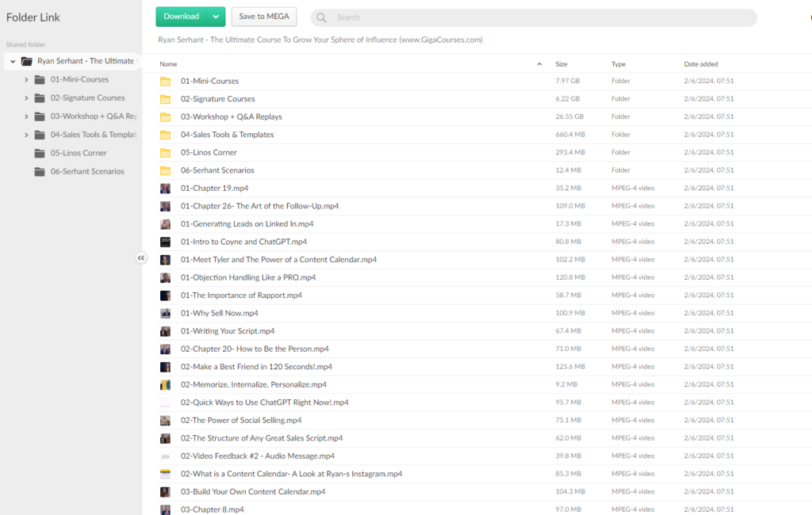Sort list by Date added column
Image resolution: width=812 pixels, height=515 pixels.
tap(701, 64)
